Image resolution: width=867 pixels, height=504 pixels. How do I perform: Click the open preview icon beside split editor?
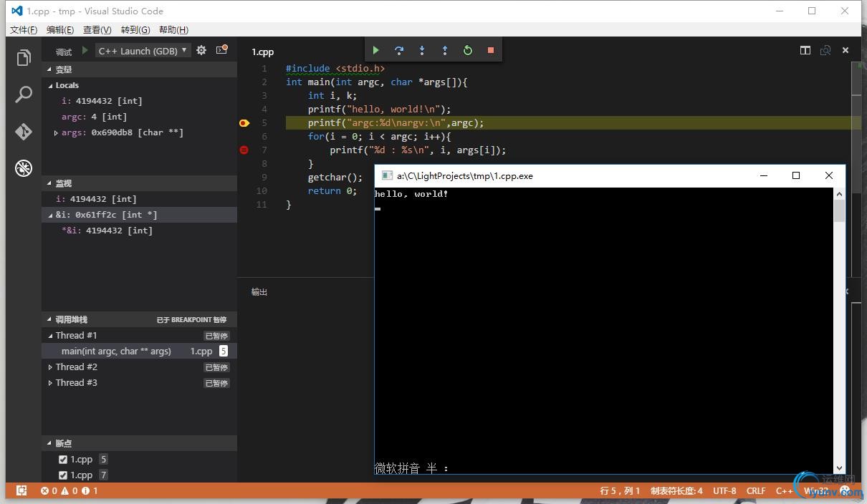click(x=825, y=50)
